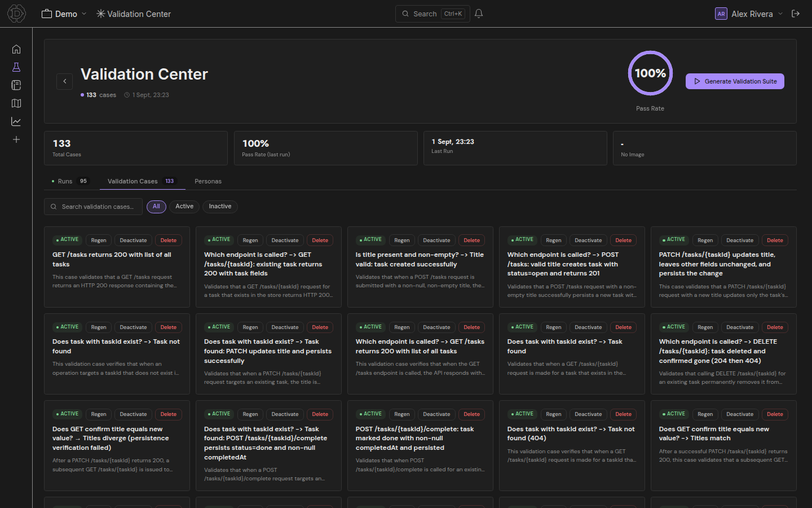The width and height of the screenshot is (812, 508).
Task: Open the global Search box with Ctrl+K
Action: click(433, 14)
